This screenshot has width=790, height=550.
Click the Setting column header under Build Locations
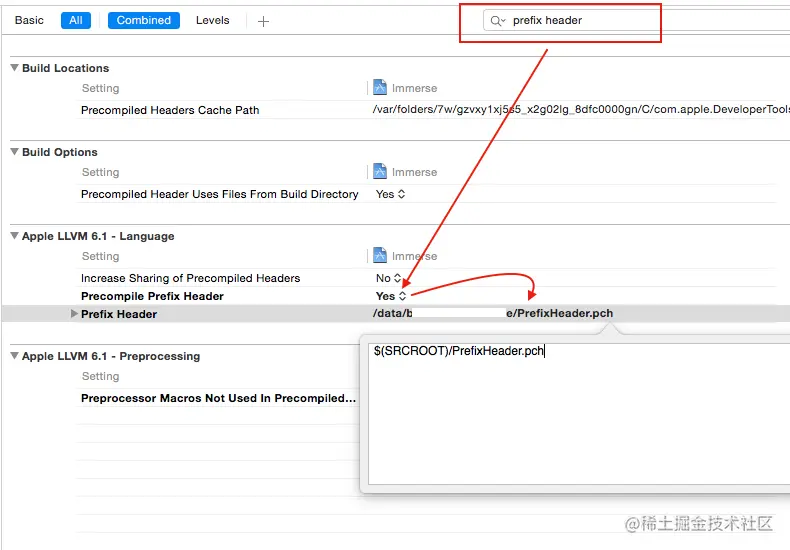pyautogui.click(x=101, y=88)
